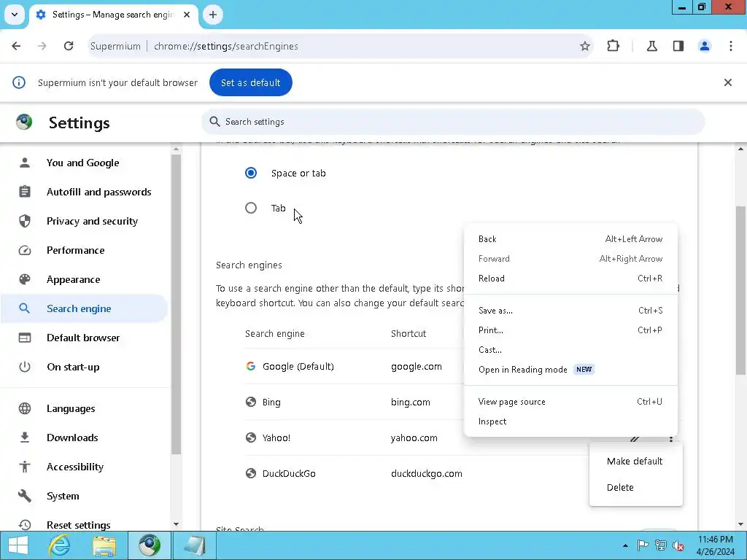Click the Google (Default) engine row
The width and height of the screenshot is (747, 560).
[354, 366]
